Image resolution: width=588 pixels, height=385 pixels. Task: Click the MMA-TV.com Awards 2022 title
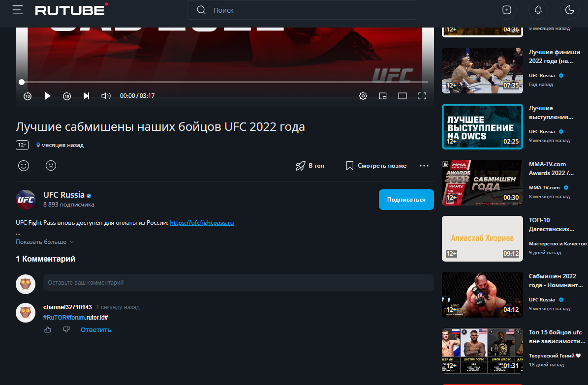[551, 169]
